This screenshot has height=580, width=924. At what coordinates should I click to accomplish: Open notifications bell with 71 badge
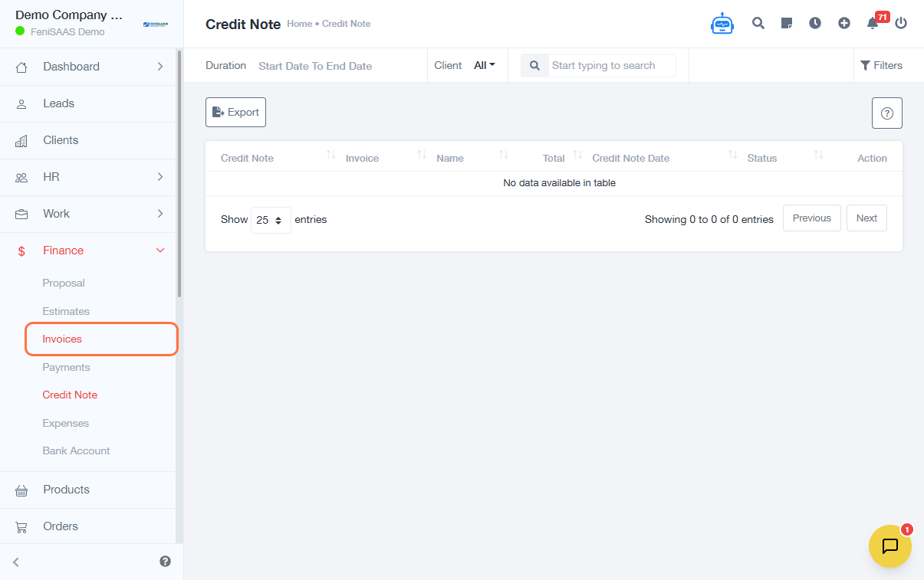click(873, 23)
